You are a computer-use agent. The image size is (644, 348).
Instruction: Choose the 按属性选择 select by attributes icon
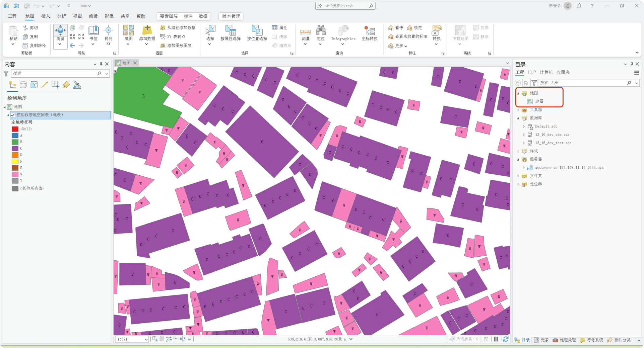231,33
